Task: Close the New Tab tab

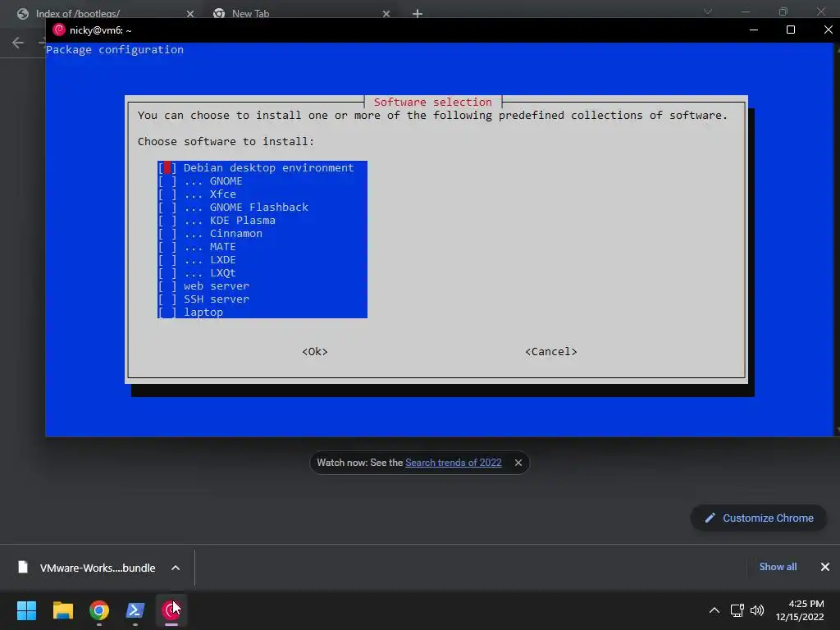Action: 386,14
